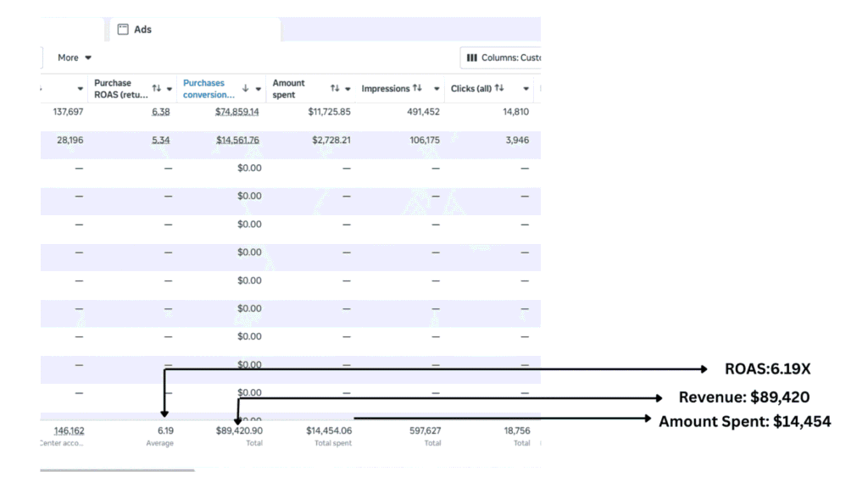Open Amount spent column options caret
The image size is (868, 488).
tap(348, 88)
